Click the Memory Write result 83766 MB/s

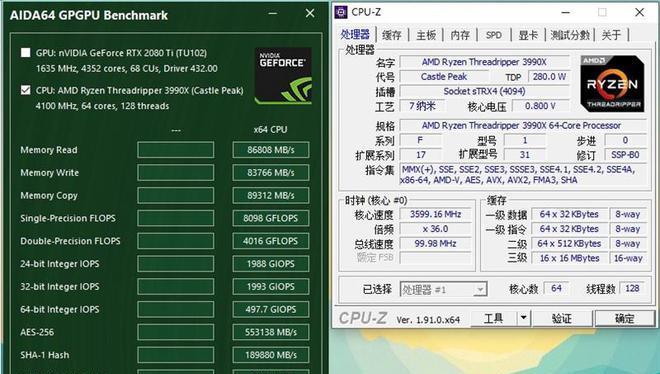coord(271,172)
